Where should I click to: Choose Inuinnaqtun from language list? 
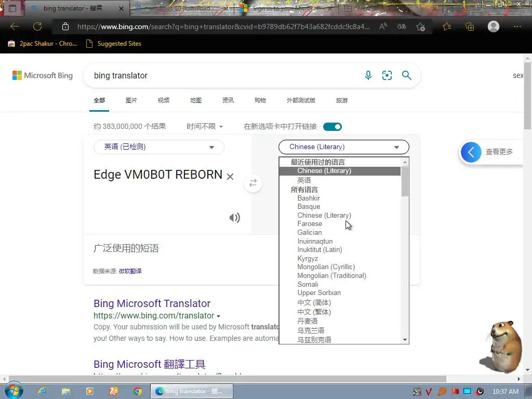coord(315,241)
